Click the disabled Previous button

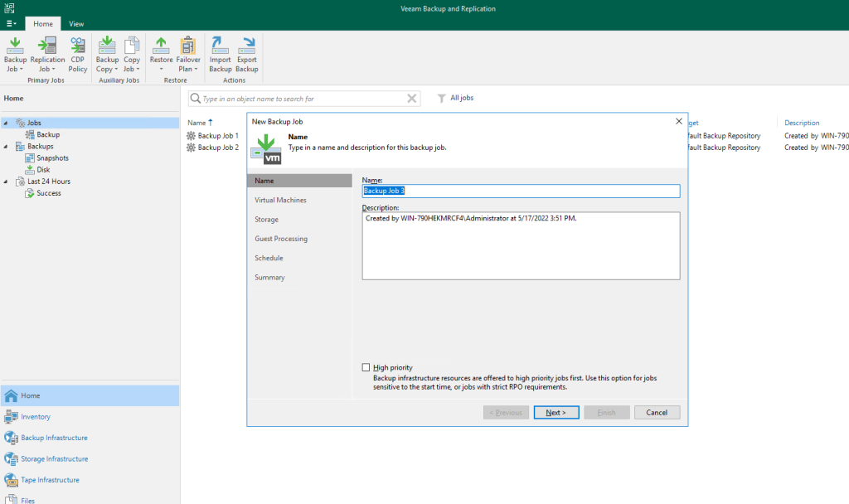(506, 413)
